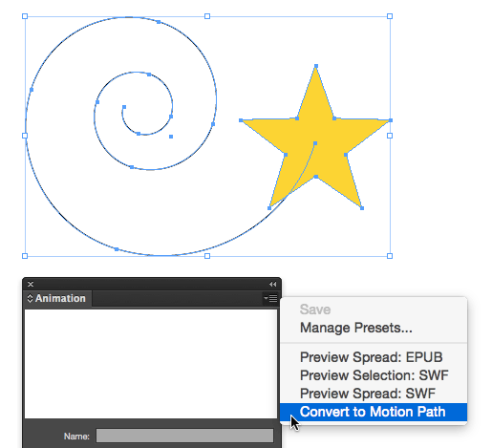The width and height of the screenshot is (492, 448).
Task: Click the star's top point anchor
Action: [x=316, y=66]
